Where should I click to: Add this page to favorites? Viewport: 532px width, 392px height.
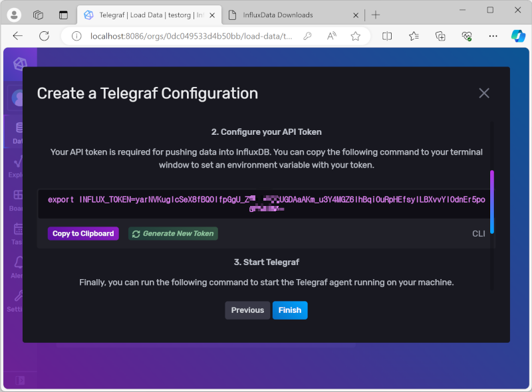[356, 36]
